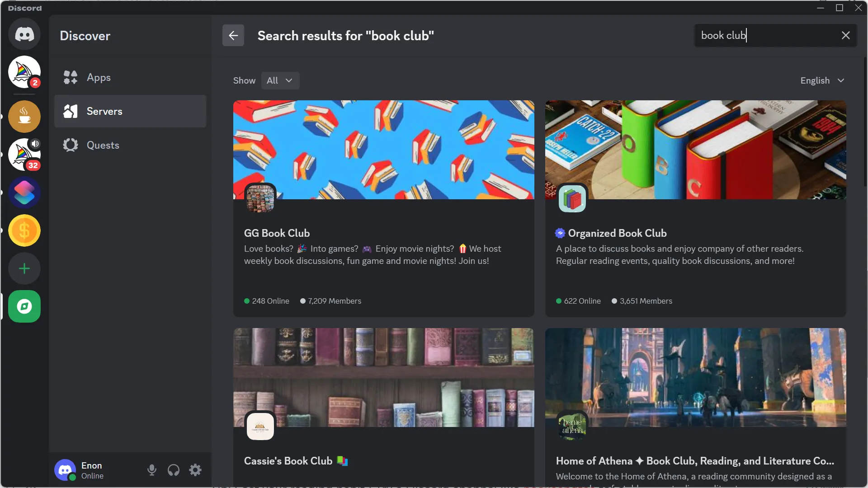Open Quests in Discover sidebar
868x488 pixels.
tap(130, 145)
